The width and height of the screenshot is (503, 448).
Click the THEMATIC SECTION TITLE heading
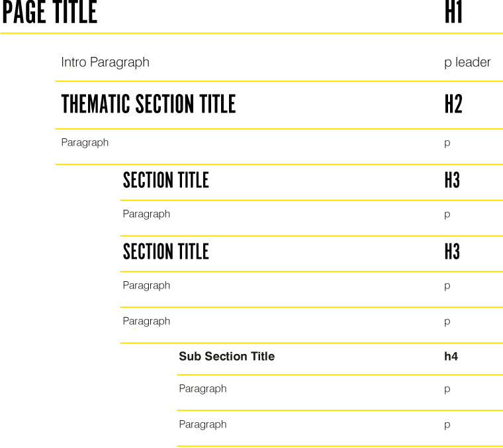click(148, 105)
